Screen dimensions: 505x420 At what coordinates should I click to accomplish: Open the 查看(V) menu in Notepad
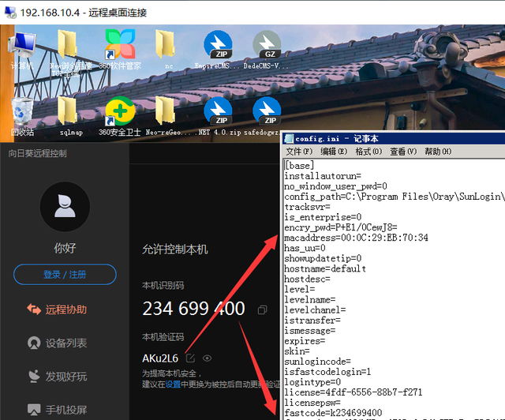pyautogui.click(x=403, y=151)
